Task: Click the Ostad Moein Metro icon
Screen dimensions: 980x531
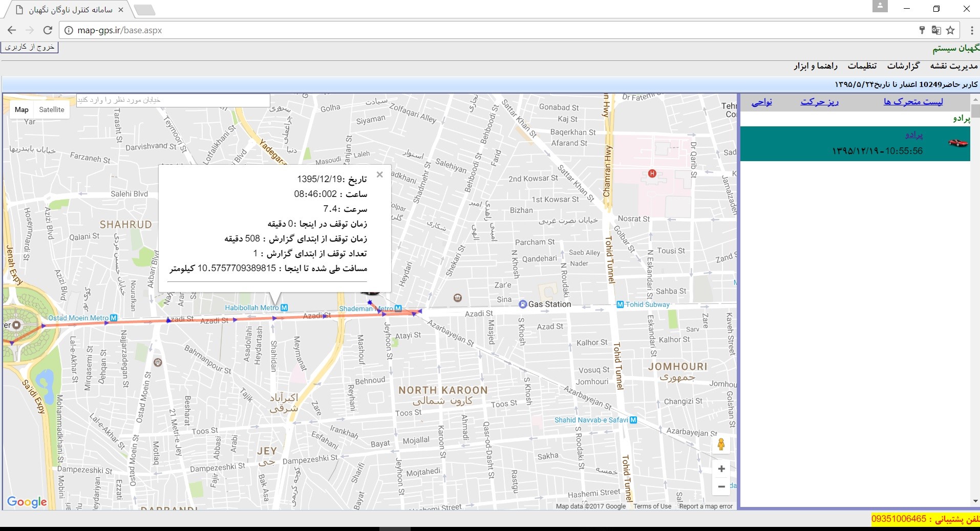Action: [x=114, y=318]
